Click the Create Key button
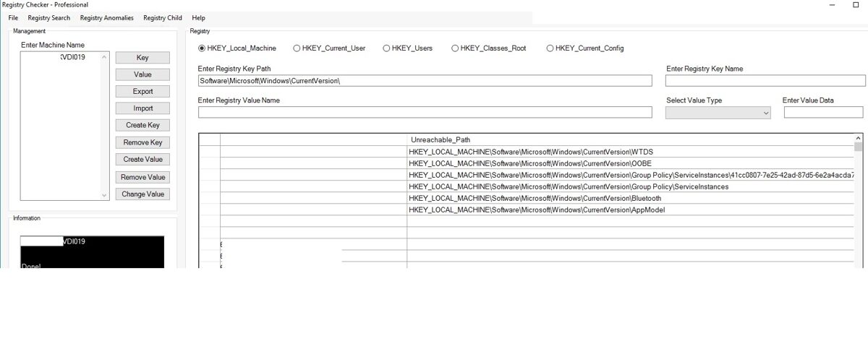The height and width of the screenshot is (354, 868). click(x=142, y=126)
